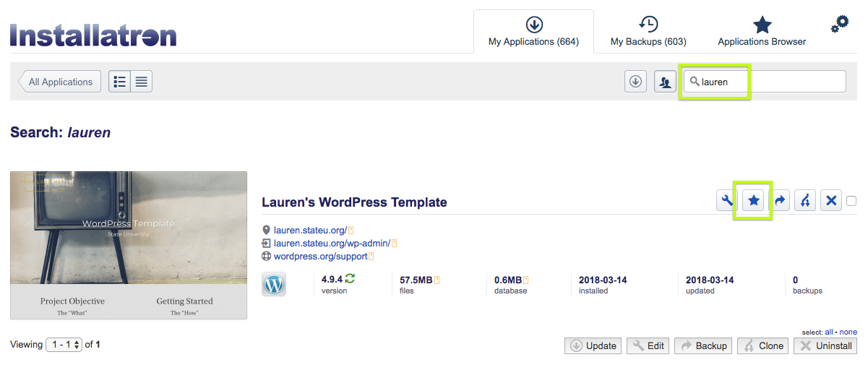This screenshot has height=365, width=868.
Task: Click the wrench edit icon for Lauren's template
Action: (x=726, y=200)
